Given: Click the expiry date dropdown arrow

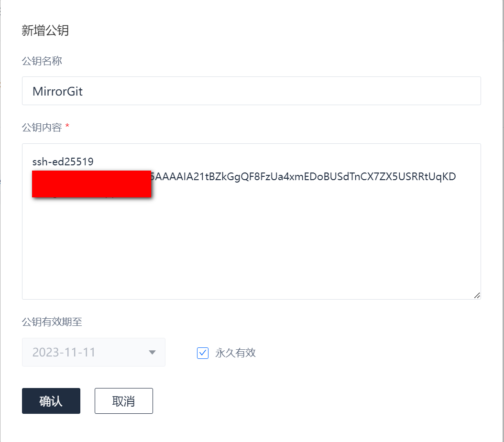Looking at the screenshot, I should [x=153, y=352].
